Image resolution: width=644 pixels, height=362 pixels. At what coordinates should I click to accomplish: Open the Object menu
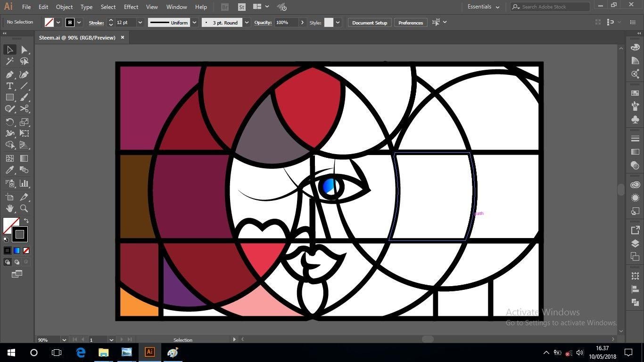[64, 7]
